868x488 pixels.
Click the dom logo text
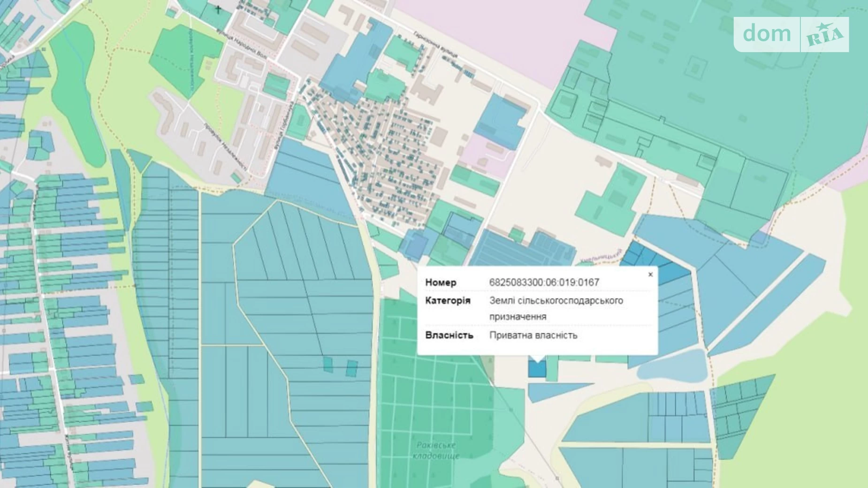[x=767, y=34]
